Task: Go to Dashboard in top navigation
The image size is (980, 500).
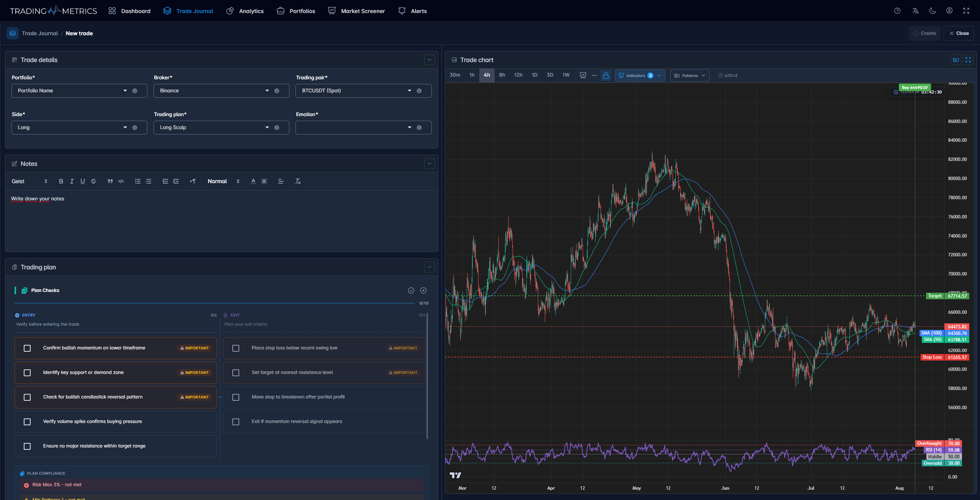Action: coord(129,11)
